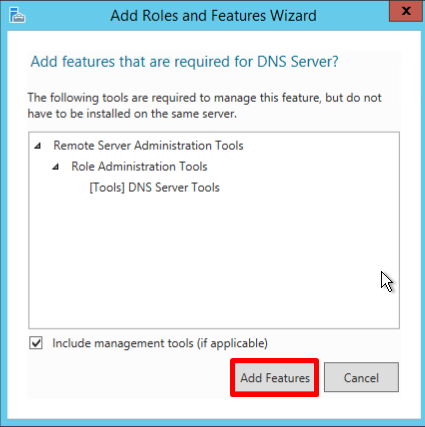The height and width of the screenshot is (427, 425).
Task: Click the Add Roles and Features Wizard title text
Action: coord(213,16)
